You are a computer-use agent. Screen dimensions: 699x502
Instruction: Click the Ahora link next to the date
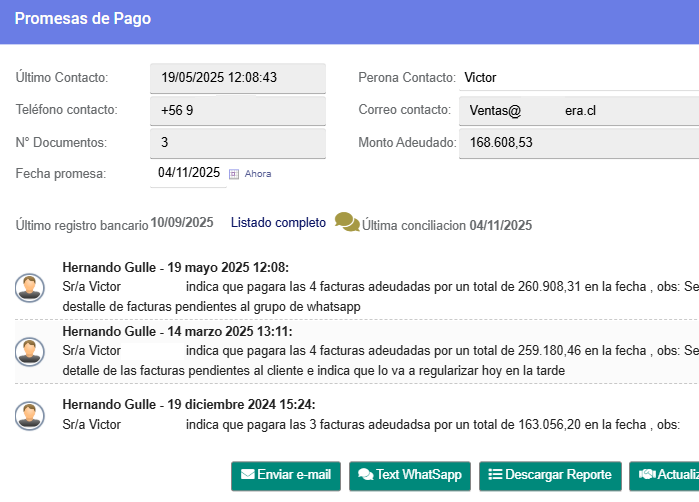(258, 174)
